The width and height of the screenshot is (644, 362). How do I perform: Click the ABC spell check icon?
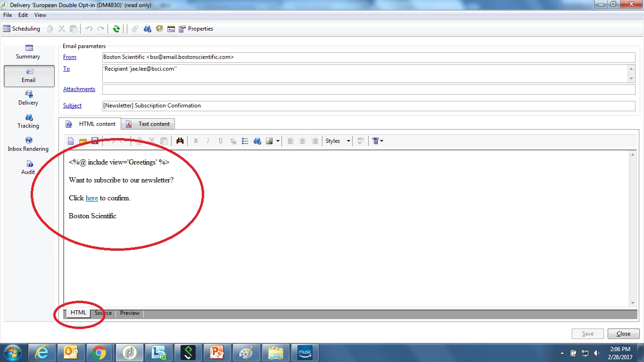click(361, 141)
